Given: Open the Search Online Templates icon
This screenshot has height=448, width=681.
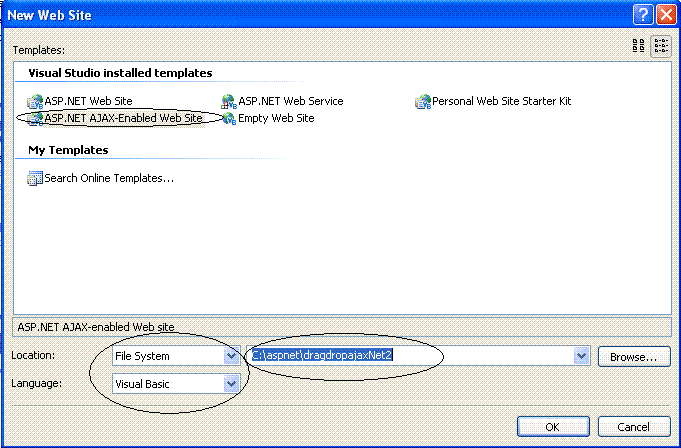Looking at the screenshot, I should (35, 178).
